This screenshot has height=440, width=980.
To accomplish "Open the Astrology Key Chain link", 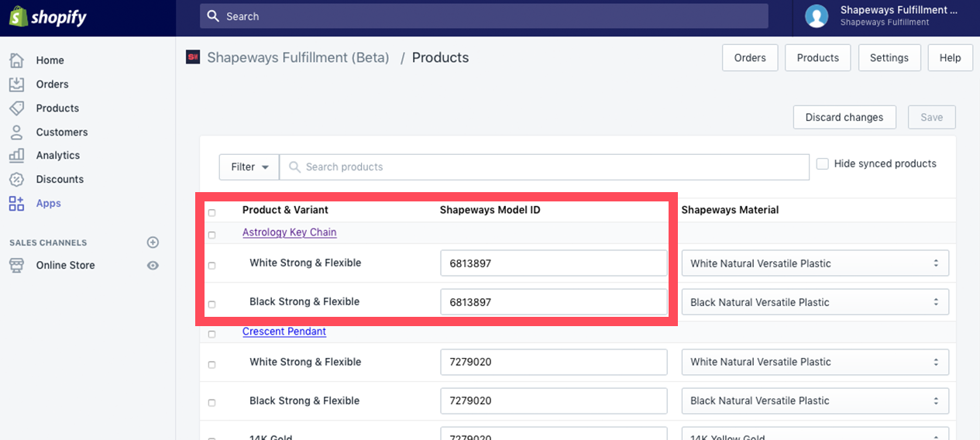I will (289, 232).
